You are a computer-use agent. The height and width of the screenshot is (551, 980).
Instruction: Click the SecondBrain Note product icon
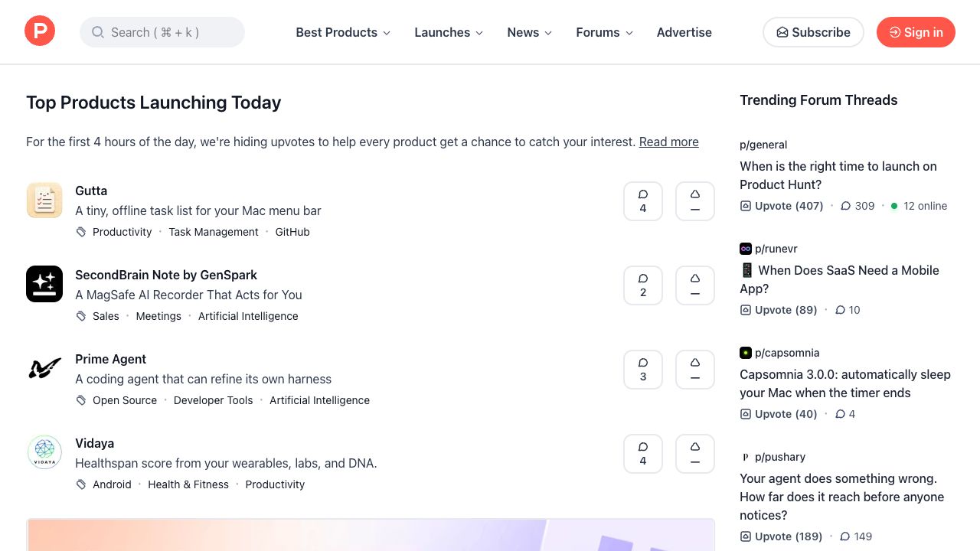pos(44,285)
